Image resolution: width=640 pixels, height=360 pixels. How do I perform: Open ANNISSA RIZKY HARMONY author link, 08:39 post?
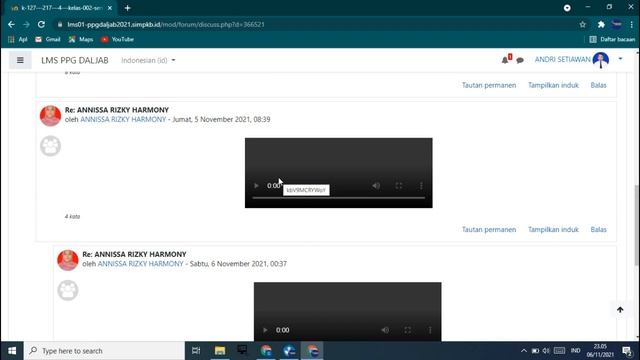tap(123, 120)
